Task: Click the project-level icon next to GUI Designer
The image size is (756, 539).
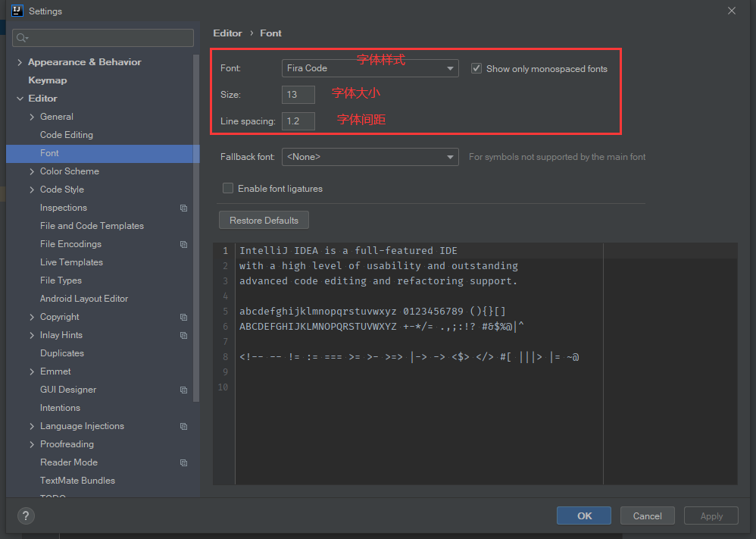Action: point(183,390)
